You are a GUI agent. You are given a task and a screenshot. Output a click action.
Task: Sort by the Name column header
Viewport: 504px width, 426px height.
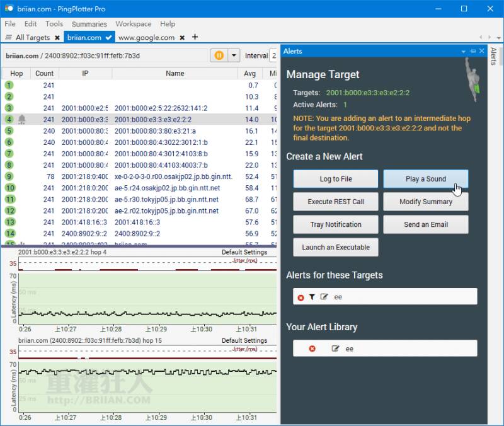[175, 73]
